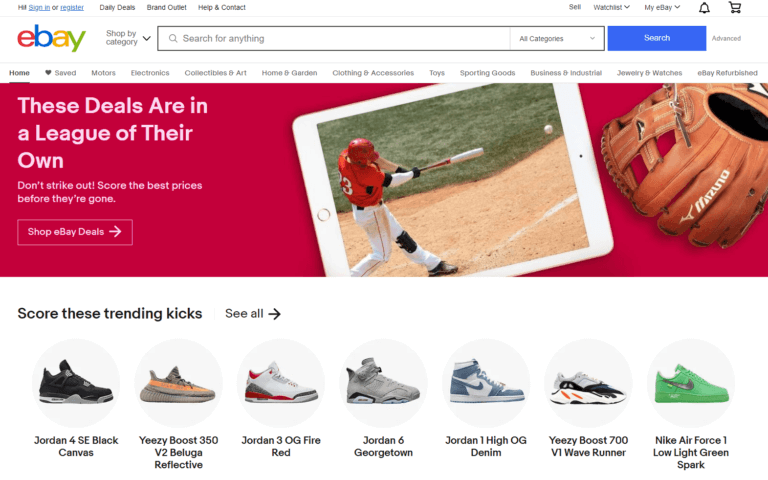The height and width of the screenshot is (480, 768).
Task: Click the Sign in link
Action: [39, 8]
